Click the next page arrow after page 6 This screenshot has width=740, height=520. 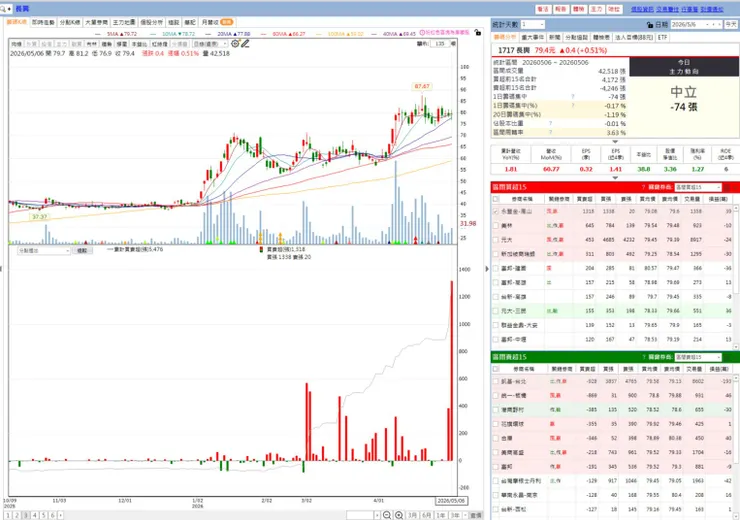[60, 515]
